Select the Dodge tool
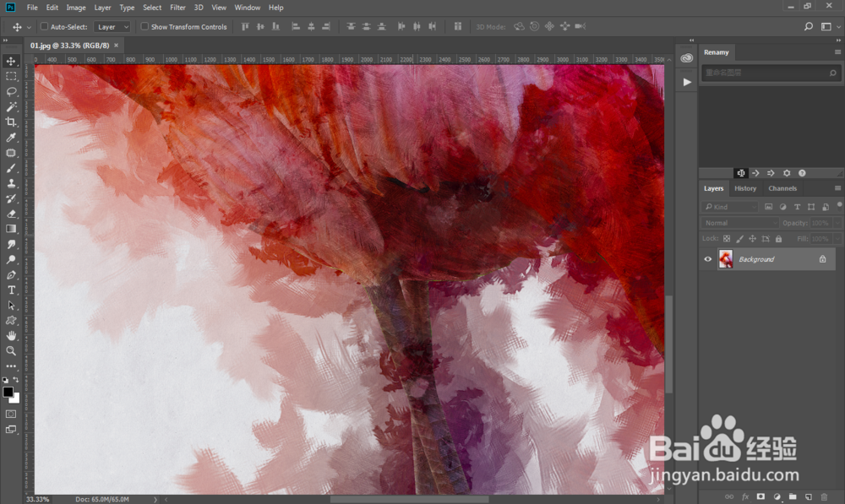The height and width of the screenshot is (504, 845). [11, 259]
